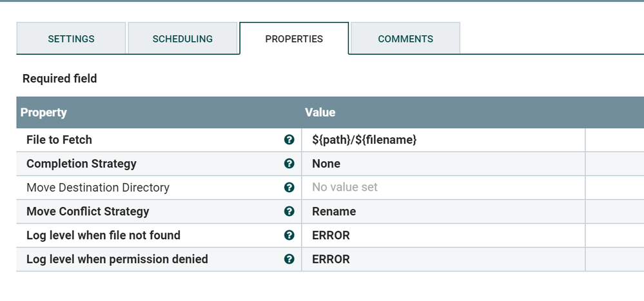Go to the Comments tab
Viewport: 644px width, 301px height.
pos(405,39)
